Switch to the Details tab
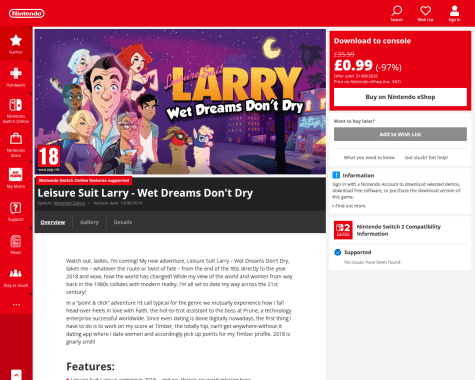The image size is (475, 380). [x=123, y=222]
